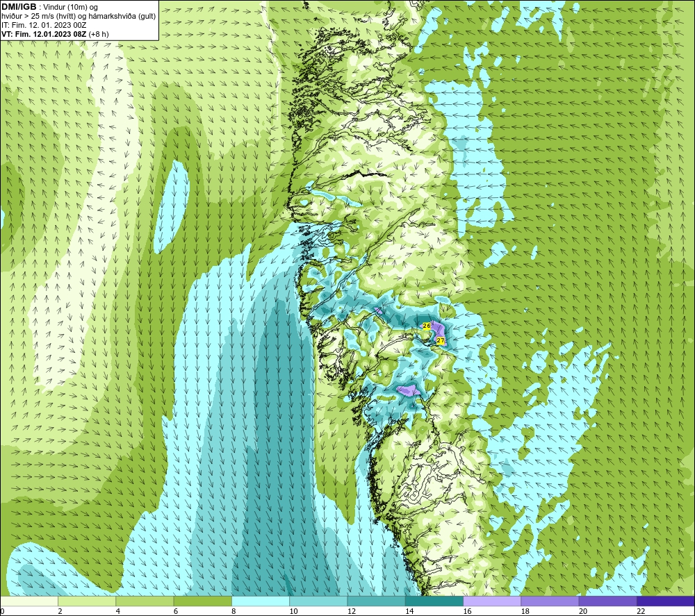Click the scale value "6" under the color bar
Screen dimensions: 695x616
[176, 611]
